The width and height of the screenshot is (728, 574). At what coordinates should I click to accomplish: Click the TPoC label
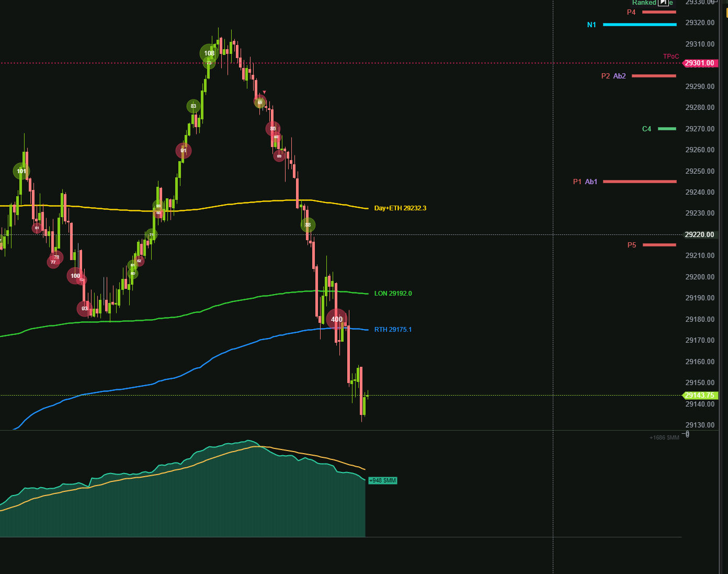point(671,57)
